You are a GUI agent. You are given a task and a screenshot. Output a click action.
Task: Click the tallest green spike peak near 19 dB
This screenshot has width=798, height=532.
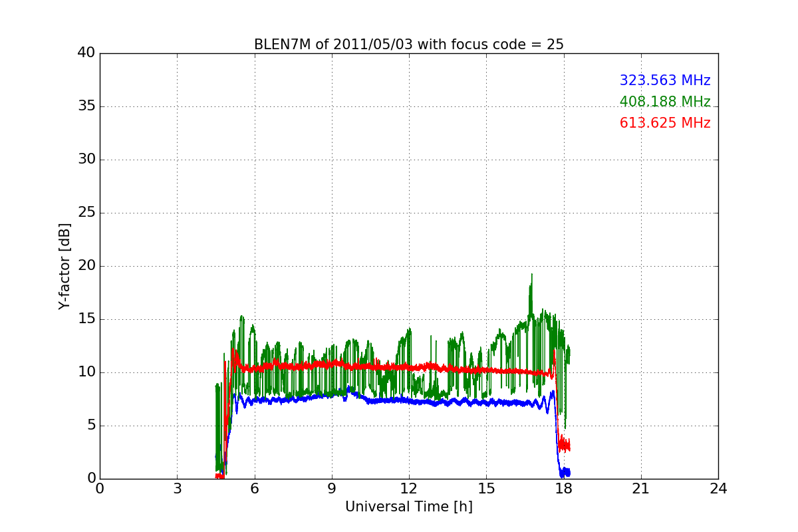[x=531, y=276]
